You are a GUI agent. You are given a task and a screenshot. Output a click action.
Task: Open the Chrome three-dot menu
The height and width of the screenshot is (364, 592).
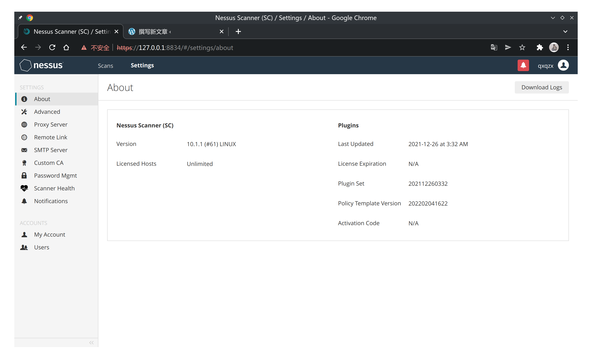(568, 48)
